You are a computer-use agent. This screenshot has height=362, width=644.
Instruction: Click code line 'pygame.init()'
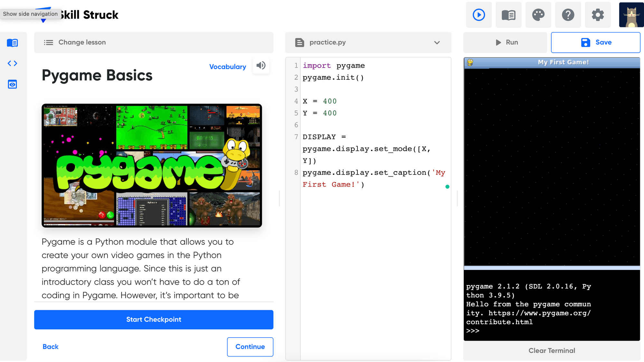tap(333, 78)
